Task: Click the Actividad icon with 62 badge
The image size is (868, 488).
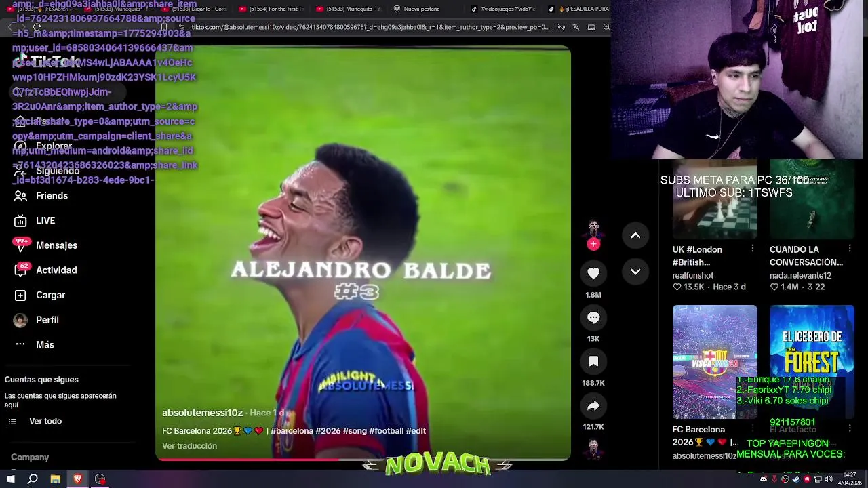Action: tap(21, 270)
